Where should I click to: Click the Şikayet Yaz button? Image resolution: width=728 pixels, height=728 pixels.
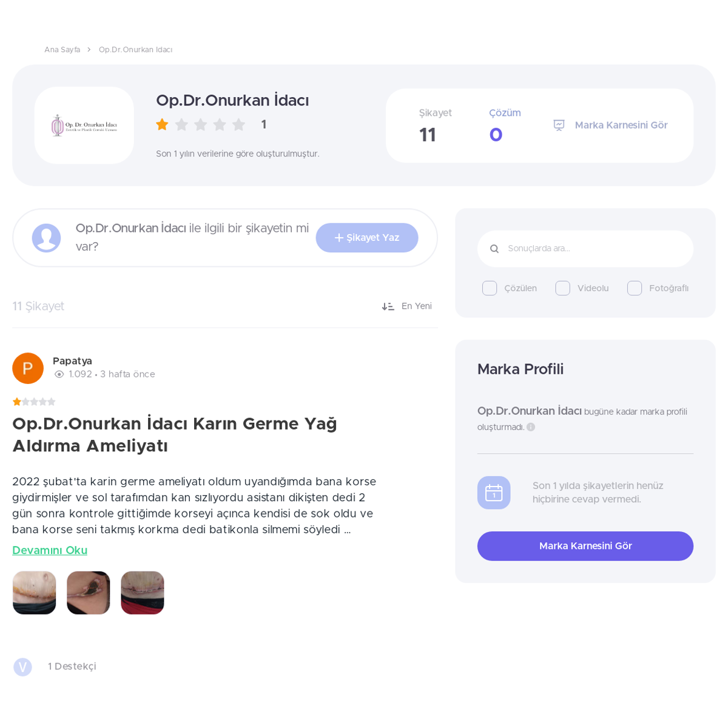[x=367, y=238]
